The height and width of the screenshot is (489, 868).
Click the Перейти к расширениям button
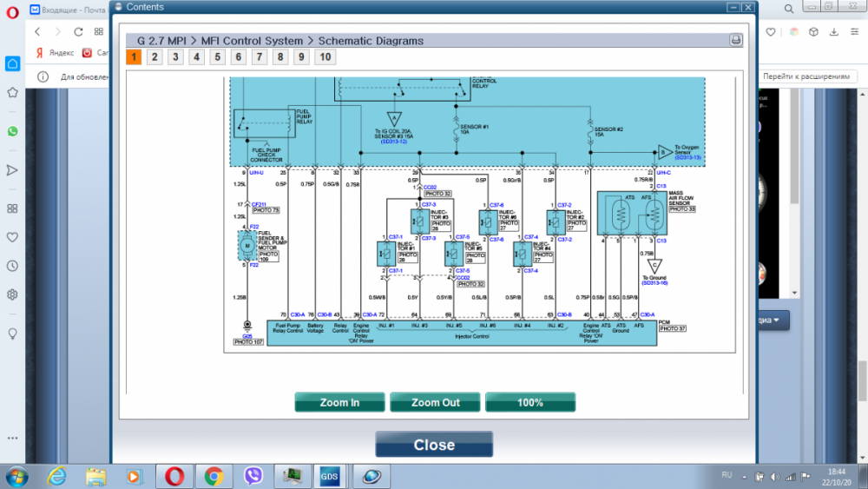[x=806, y=76]
